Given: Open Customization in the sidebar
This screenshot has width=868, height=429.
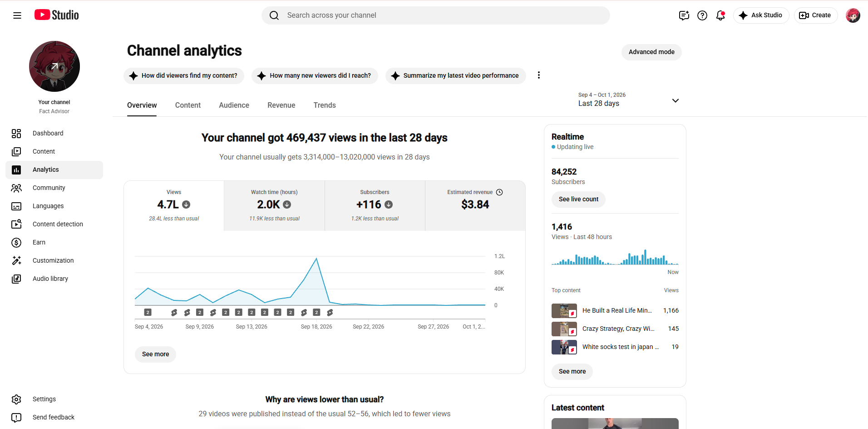Looking at the screenshot, I should pyautogui.click(x=54, y=260).
